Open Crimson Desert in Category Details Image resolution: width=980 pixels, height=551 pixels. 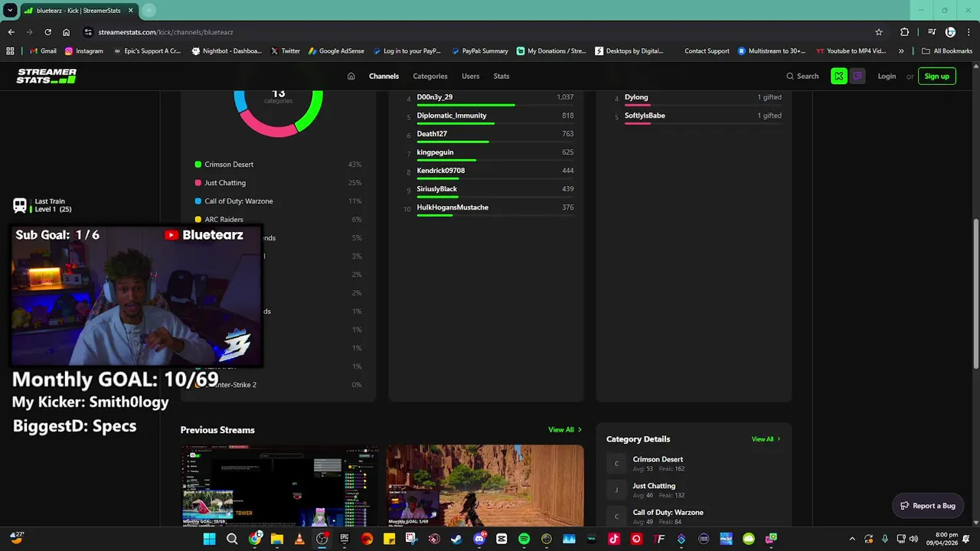tap(658, 460)
